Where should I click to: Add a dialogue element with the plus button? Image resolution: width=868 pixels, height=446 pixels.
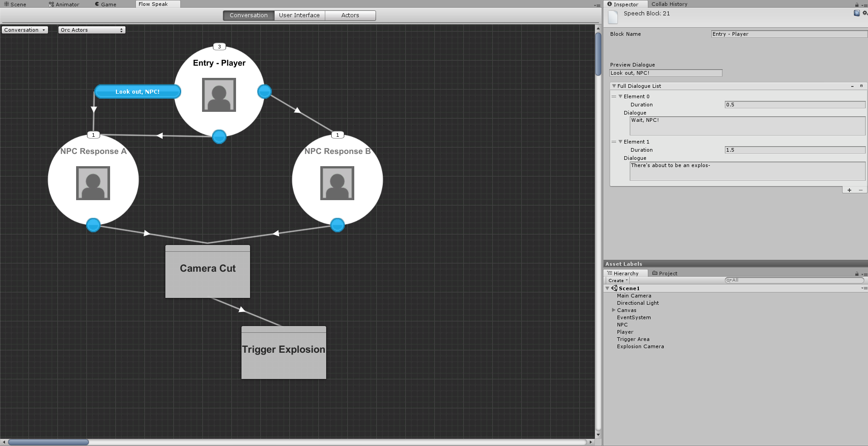click(x=849, y=190)
